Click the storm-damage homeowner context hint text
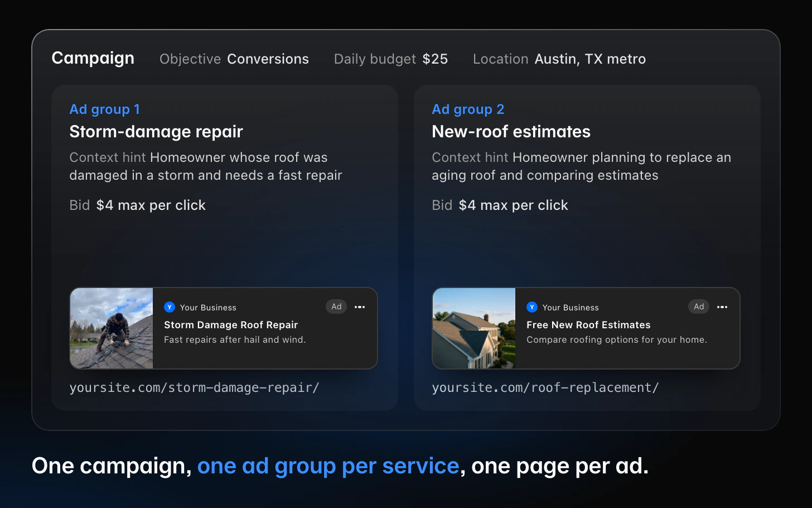The height and width of the screenshot is (508, 812). click(x=206, y=166)
